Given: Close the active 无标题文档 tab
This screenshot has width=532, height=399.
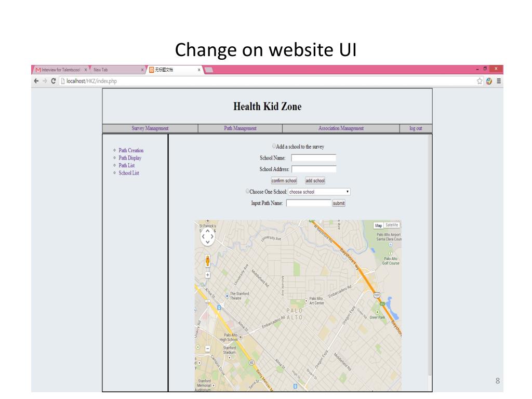Looking at the screenshot, I should 199,70.
